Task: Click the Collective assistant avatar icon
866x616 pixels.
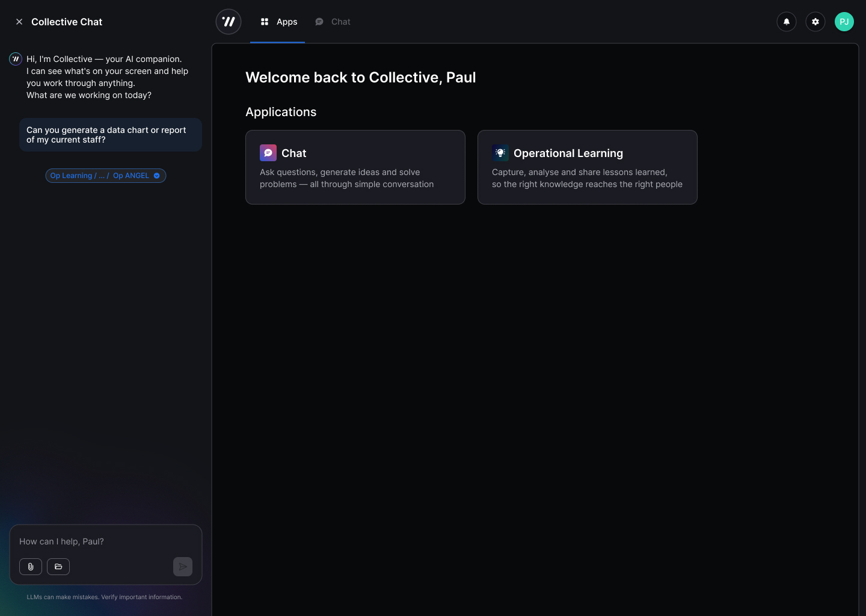Action: pos(16,59)
